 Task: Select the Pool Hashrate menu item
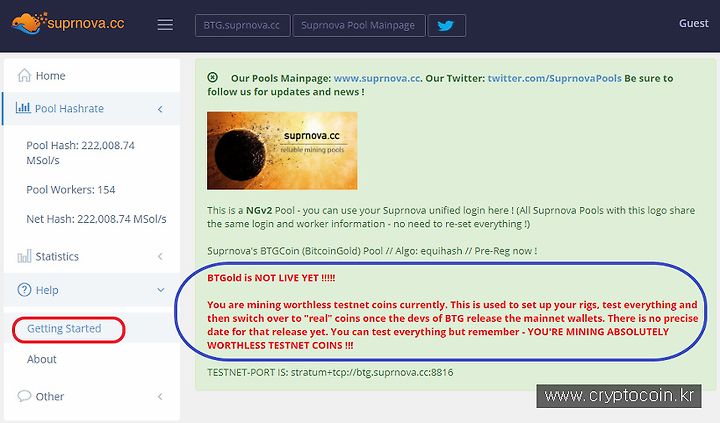[92, 109]
